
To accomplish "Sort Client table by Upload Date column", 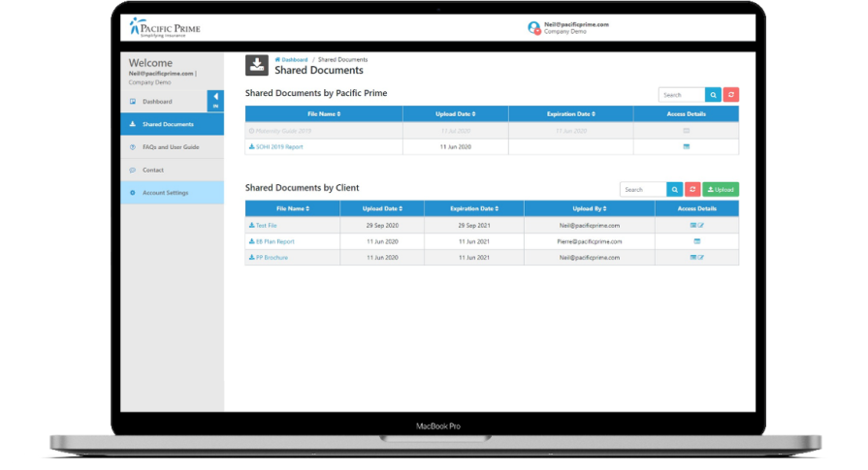I will point(381,208).
